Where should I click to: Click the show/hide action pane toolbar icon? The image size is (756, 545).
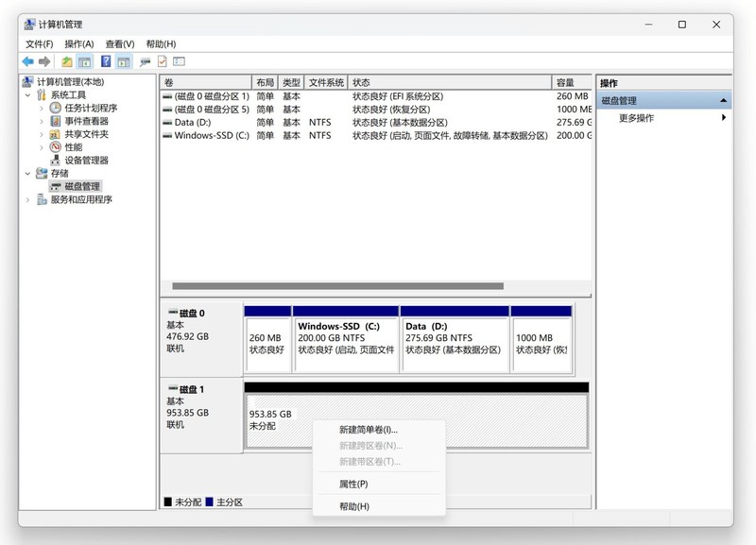(123, 61)
